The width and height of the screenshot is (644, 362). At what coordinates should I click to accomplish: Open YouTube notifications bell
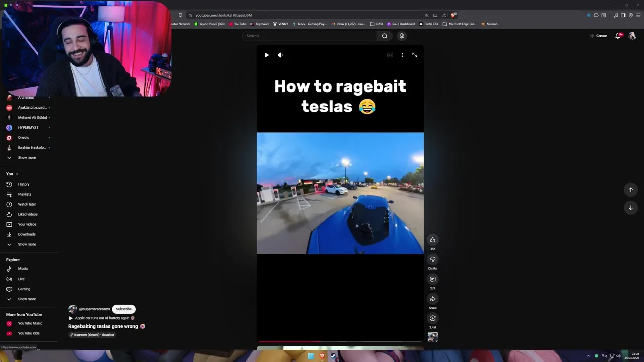(x=618, y=36)
